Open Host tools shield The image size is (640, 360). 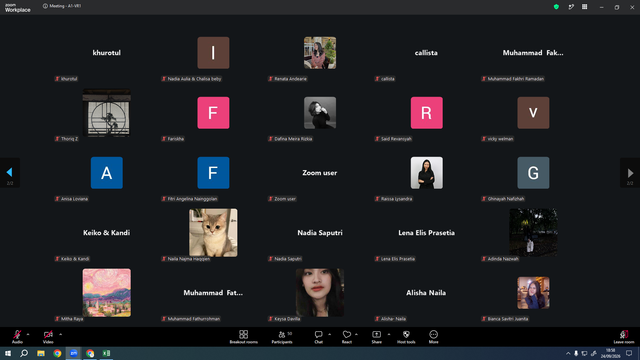[406, 337]
